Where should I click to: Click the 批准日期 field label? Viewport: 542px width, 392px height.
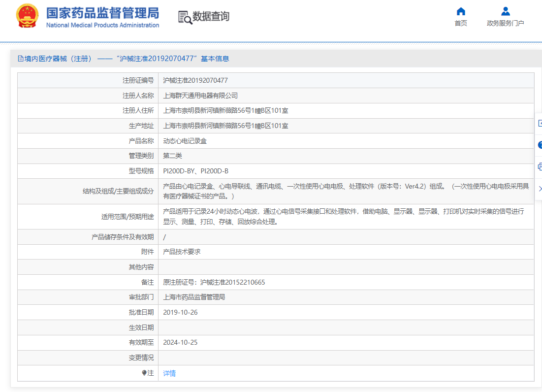(x=141, y=312)
